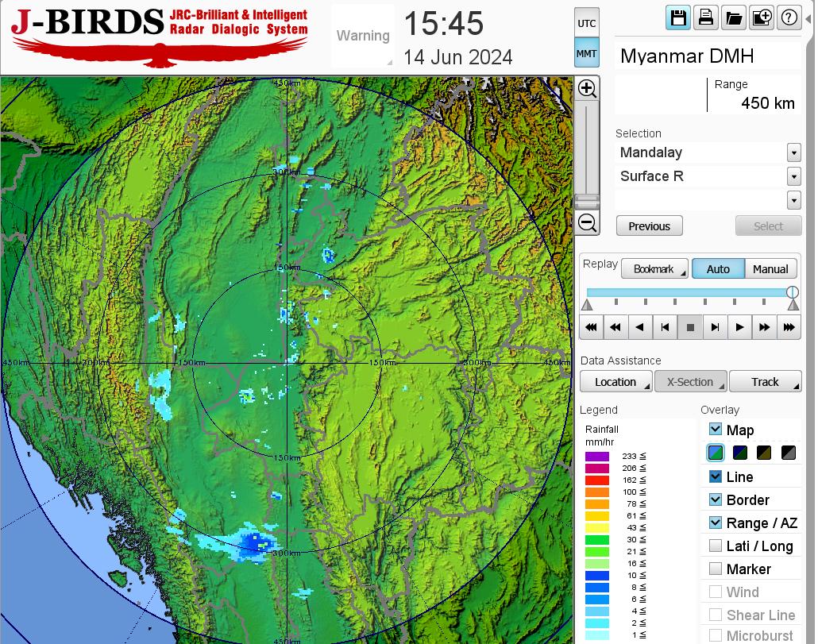Open the Surface R product dropdown
This screenshot has height=644, width=818.
793,176
